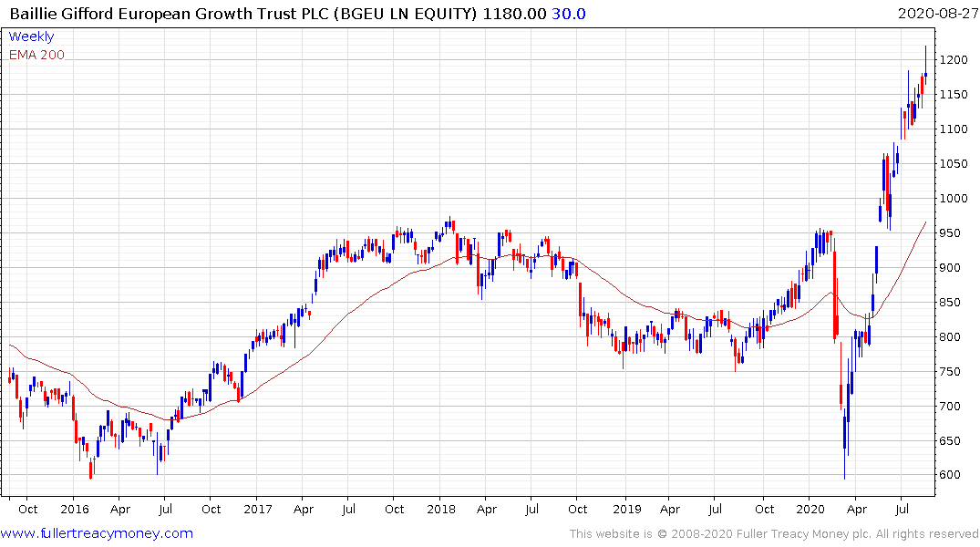The width and height of the screenshot is (980, 547).
Task: Click the 2020 year label on time axis
Action: [x=810, y=510]
